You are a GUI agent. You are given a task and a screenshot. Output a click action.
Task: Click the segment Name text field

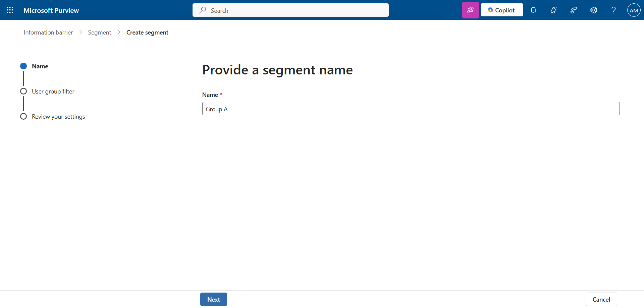(411, 109)
